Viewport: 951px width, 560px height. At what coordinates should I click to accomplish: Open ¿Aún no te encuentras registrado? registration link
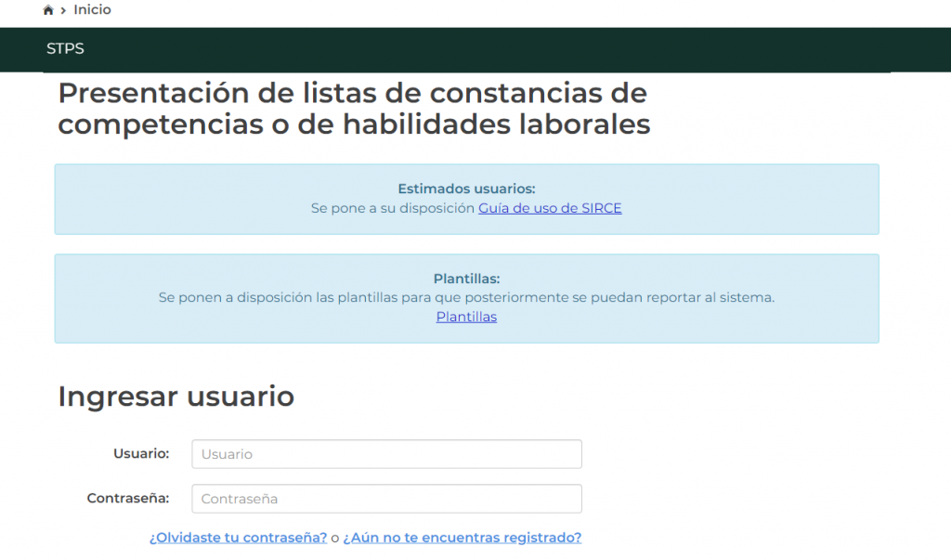point(462,537)
